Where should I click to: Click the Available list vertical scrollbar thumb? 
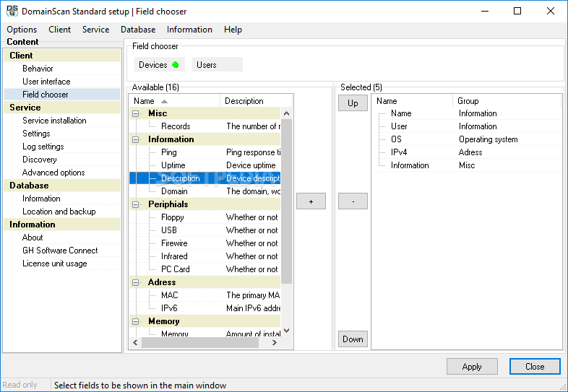point(287,201)
